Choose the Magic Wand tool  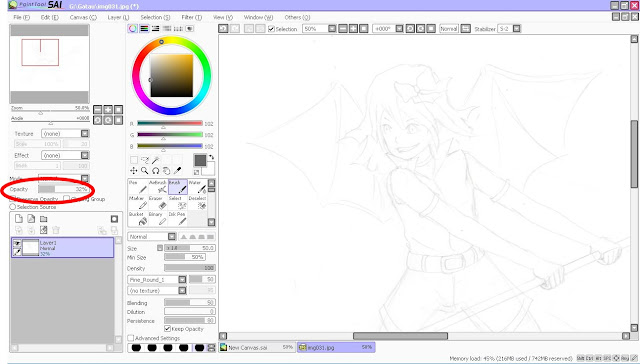click(x=156, y=160)
